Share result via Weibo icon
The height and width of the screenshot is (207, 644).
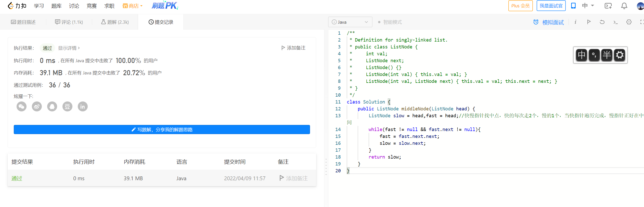pos(37,107)
